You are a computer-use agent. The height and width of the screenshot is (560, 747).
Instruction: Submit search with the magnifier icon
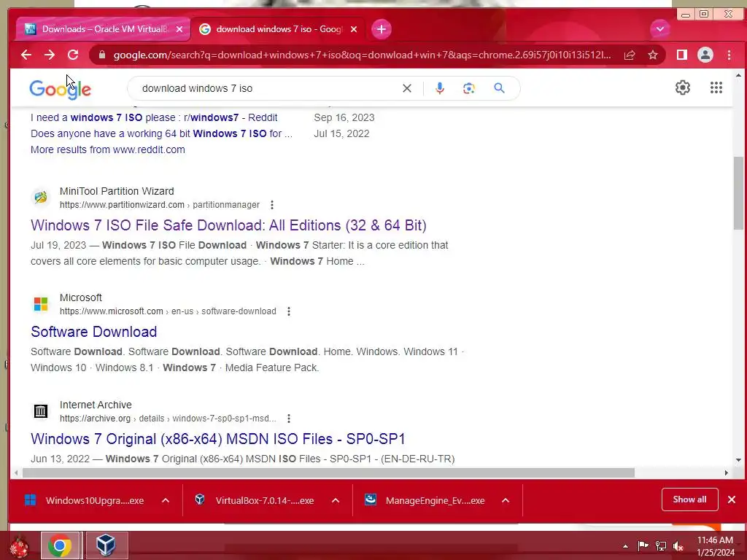point(499,88)
